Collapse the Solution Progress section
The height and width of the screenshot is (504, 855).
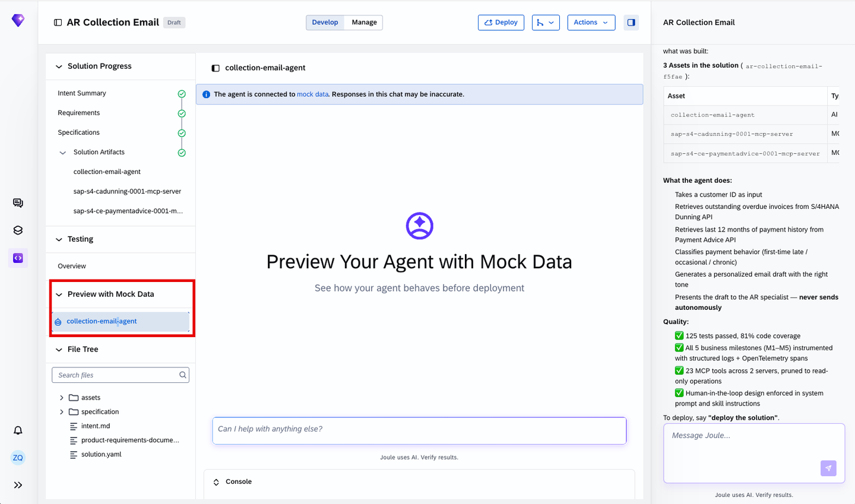[59, 66]
